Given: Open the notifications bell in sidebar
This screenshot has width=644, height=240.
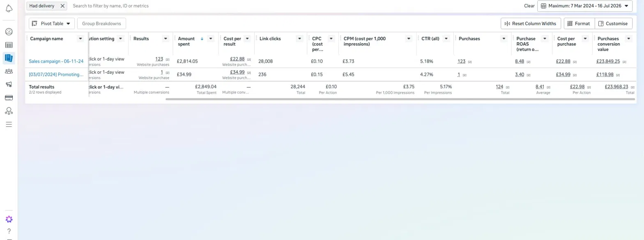Looking at the screenshot, I should coord(9,9).
